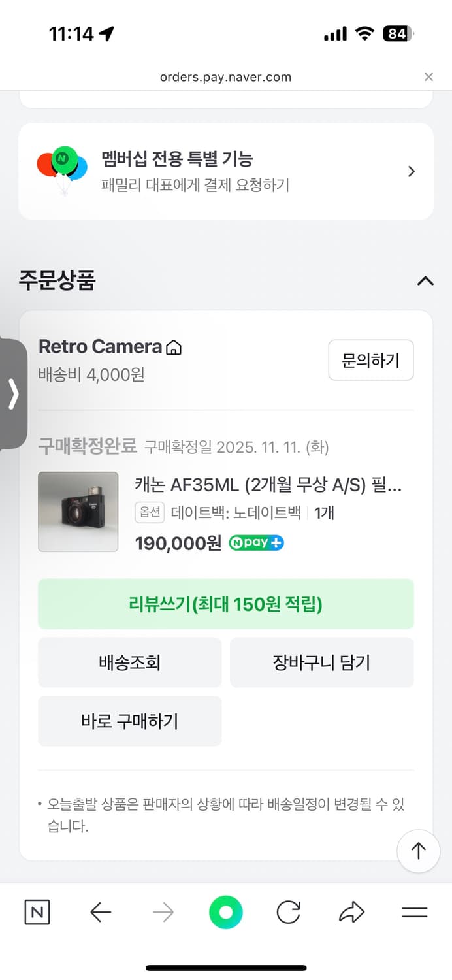This screenshot has width=452, height=980.
Task: Tap the 배송조회 delivery tracking button
Action: (129, 662)
